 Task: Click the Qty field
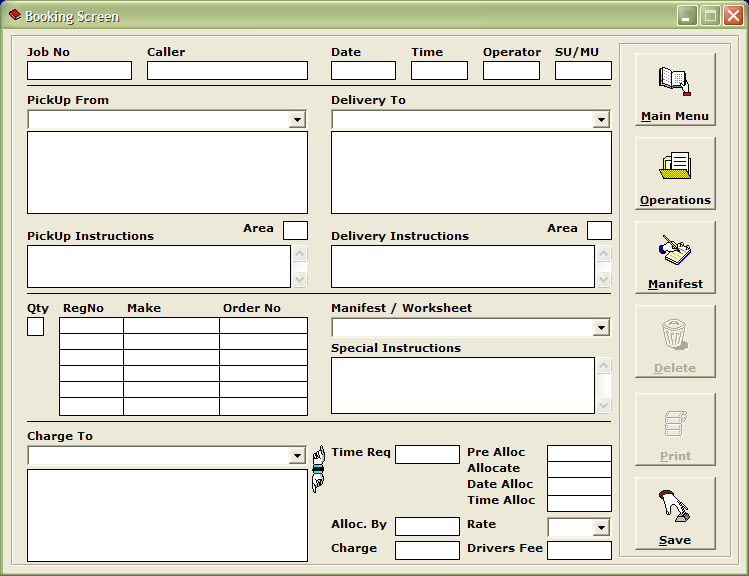click(x=35, y=327)
